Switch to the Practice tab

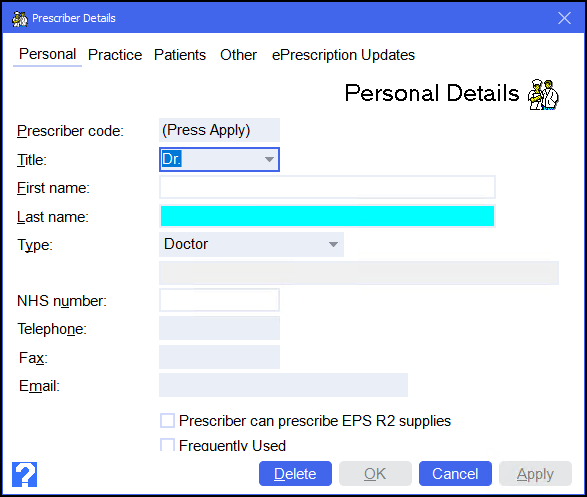click(x=115, y=55)
